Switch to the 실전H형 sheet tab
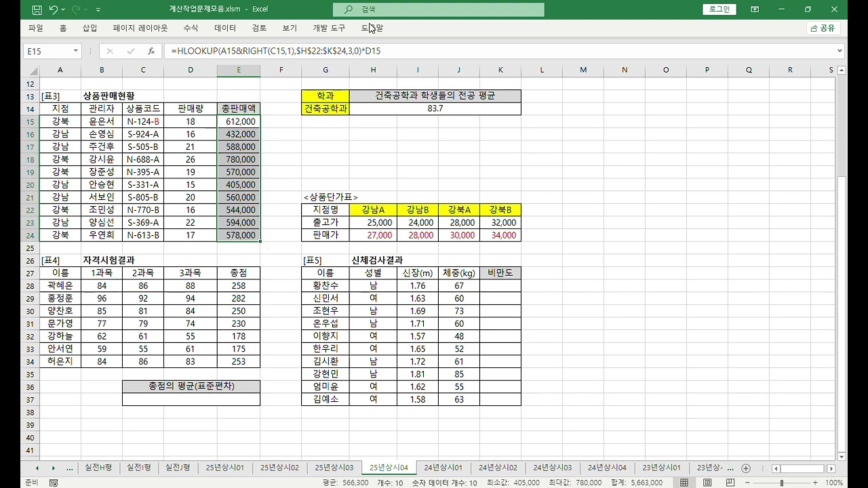The height and width of the screenshot is (488, 868). (x=99, y=468)
